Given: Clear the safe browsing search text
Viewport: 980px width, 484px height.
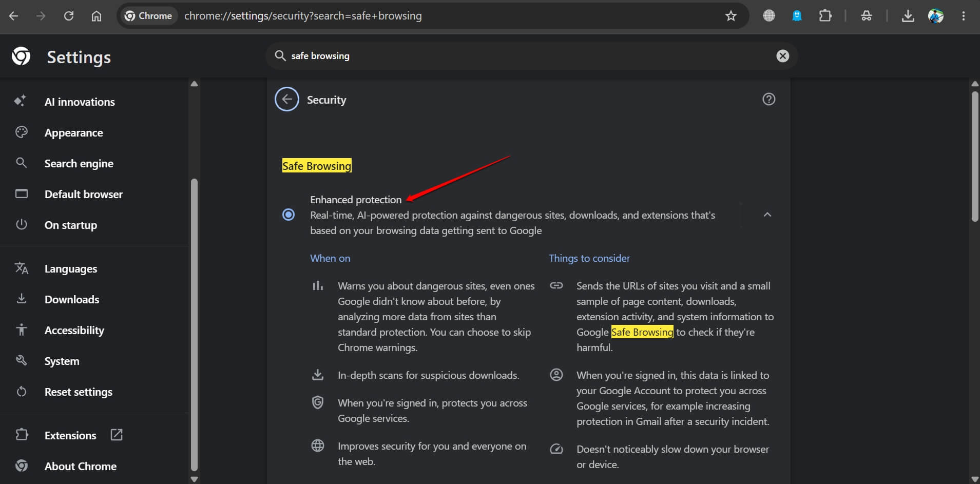Looking at the screenshot, I should tap(783, 56).
